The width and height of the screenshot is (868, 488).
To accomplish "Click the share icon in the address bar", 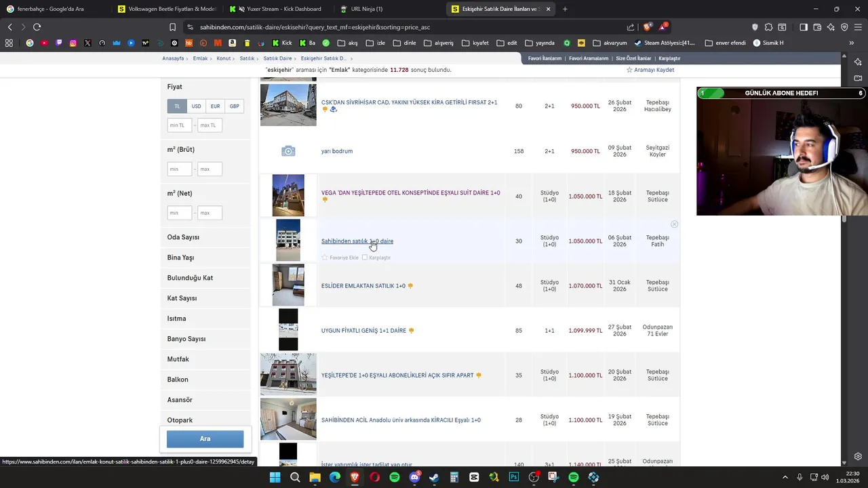I will 631,27.
